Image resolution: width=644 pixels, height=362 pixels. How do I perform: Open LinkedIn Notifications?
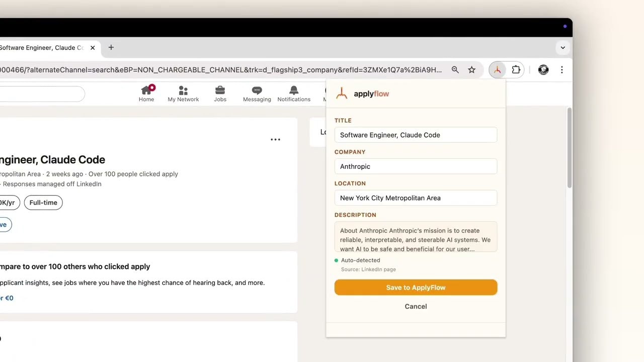tap(294, 94)
